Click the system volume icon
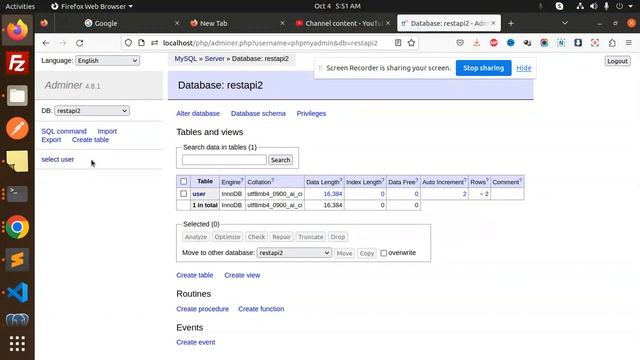Viewport: 640px width, 360px height. [x=594, y=6]
